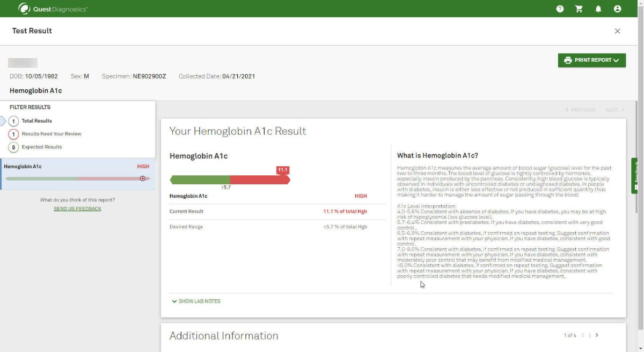
Task: Click the Quest Diagnostics logo
Action: coord(53,9)
